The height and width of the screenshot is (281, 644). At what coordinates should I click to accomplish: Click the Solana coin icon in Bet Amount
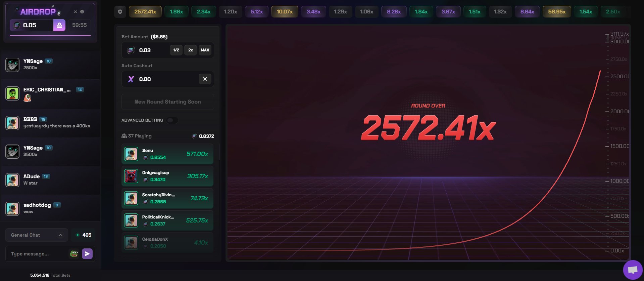(131, 50)
